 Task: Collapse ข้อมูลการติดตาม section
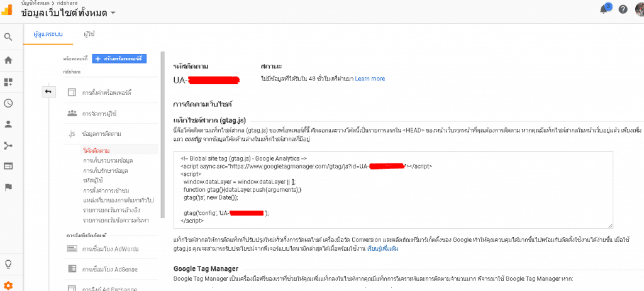[x=101, y=134]
